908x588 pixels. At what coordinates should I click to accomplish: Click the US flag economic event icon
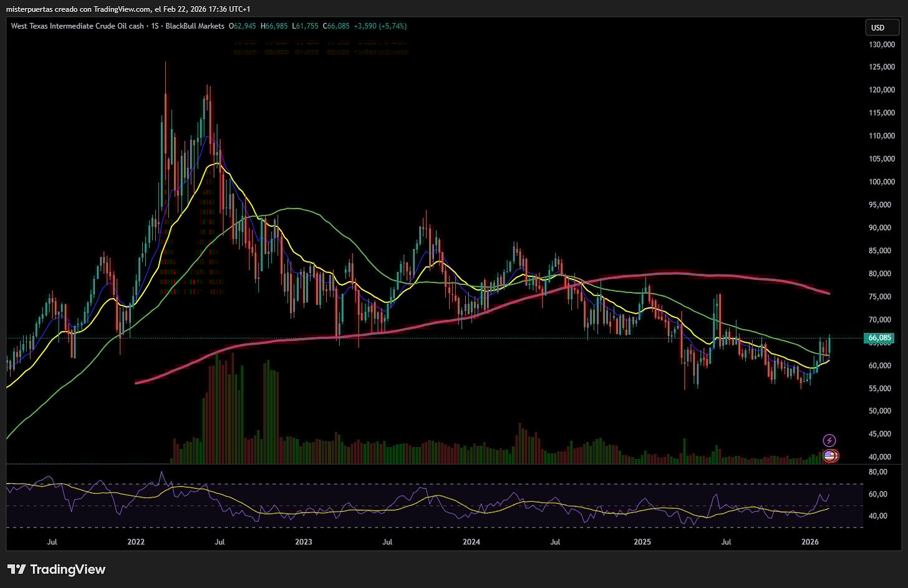[x=829, y=456]
